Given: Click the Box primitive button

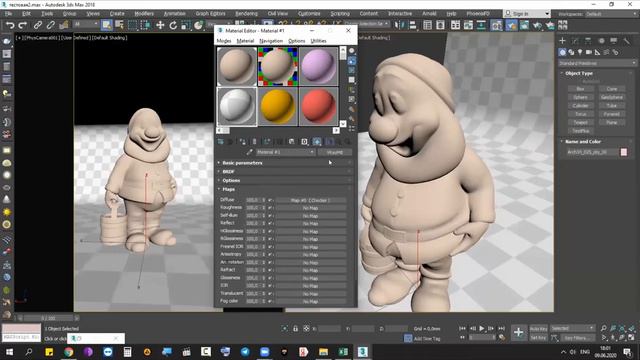Looking at the screenshot, I should pos(580,89).
